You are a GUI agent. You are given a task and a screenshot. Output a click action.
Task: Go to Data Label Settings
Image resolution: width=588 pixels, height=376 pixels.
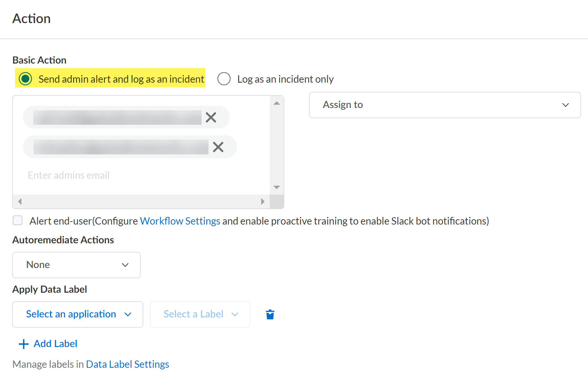coord(127,364)
